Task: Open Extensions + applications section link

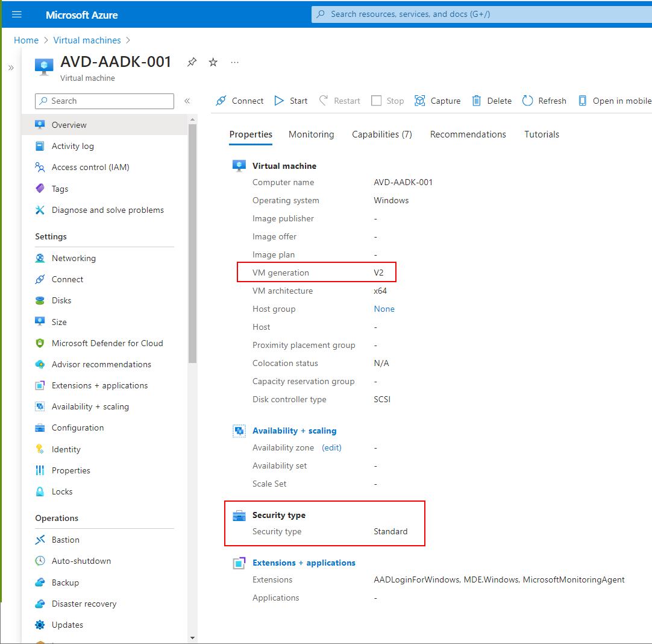Action: coord(304,563)
